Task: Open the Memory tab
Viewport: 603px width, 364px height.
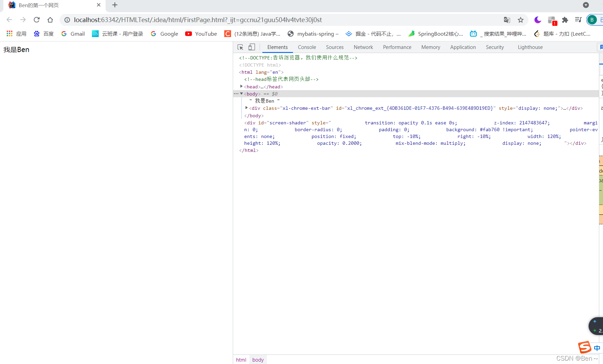Action: tap(431, 47)
